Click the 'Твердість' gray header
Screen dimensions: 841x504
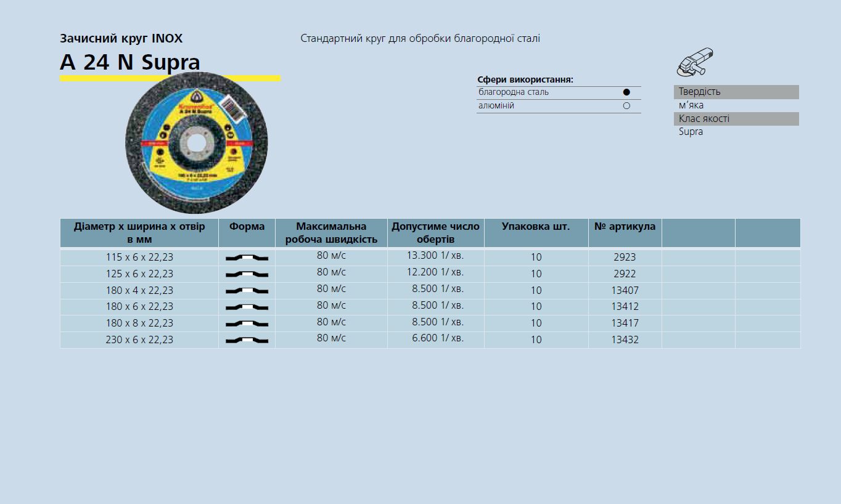(x=736, y=92)
